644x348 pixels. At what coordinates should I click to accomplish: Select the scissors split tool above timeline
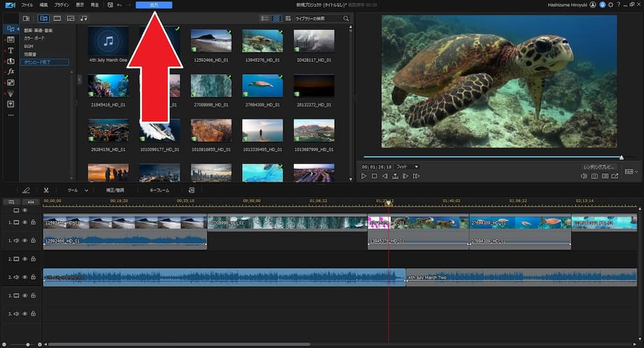pyautogui.click(x=46, y=191)
